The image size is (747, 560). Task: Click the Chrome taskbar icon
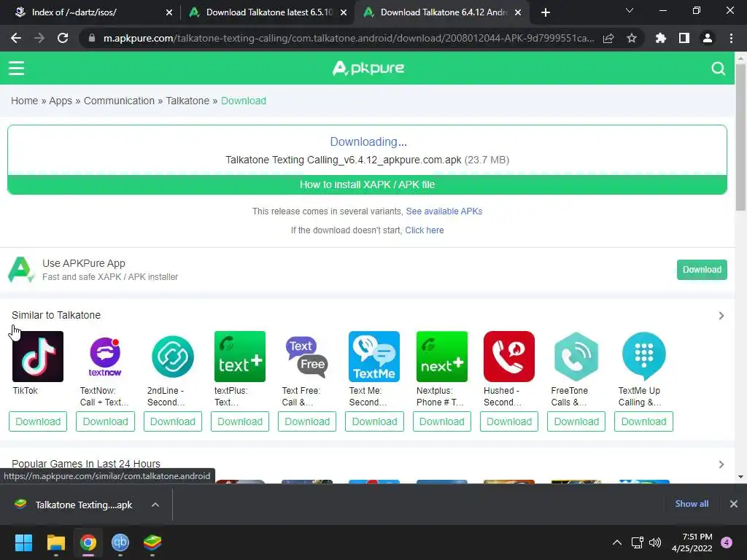pyautogui.click(x=88, y=542)
